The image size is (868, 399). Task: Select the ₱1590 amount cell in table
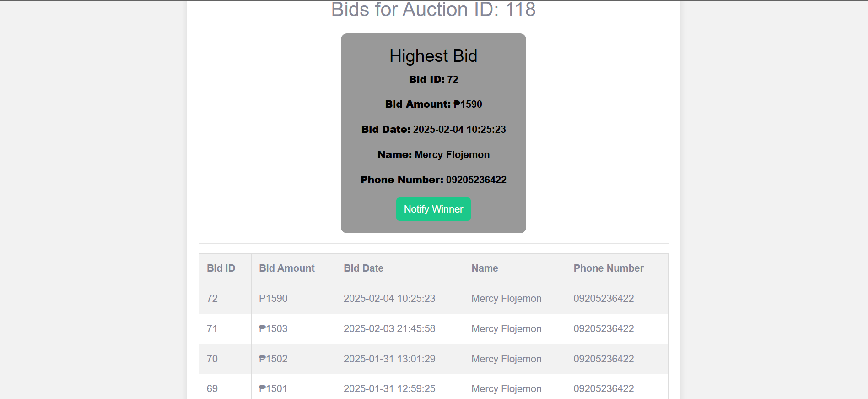(273, 299)
